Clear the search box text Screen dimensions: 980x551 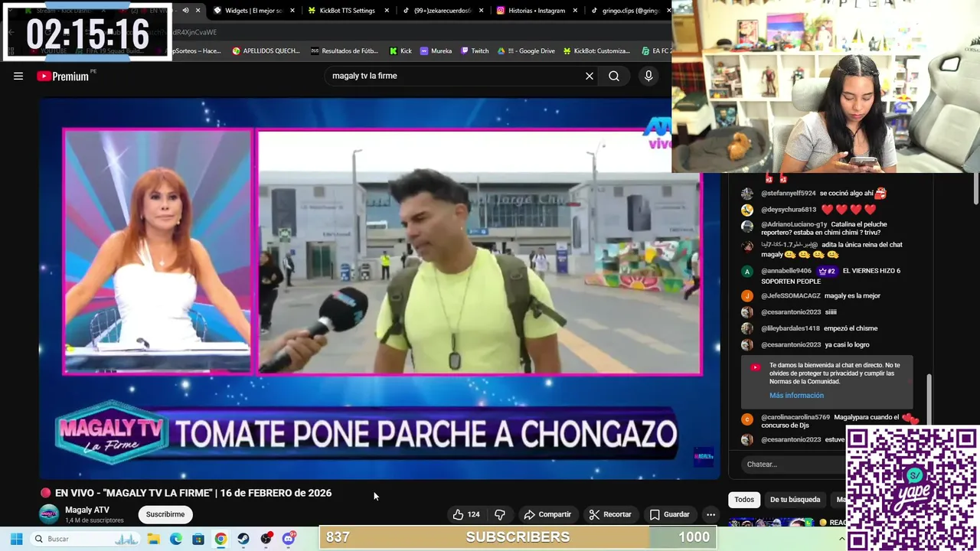[x=590, y=76]
